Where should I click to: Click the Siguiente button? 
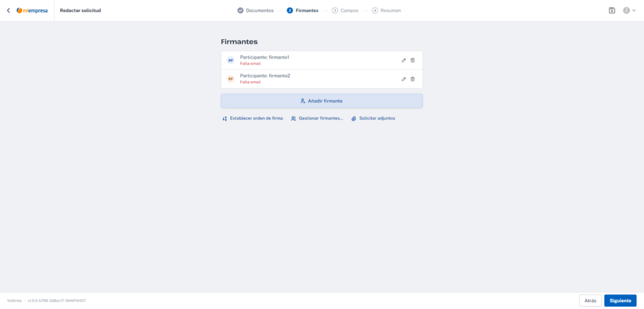620,300
